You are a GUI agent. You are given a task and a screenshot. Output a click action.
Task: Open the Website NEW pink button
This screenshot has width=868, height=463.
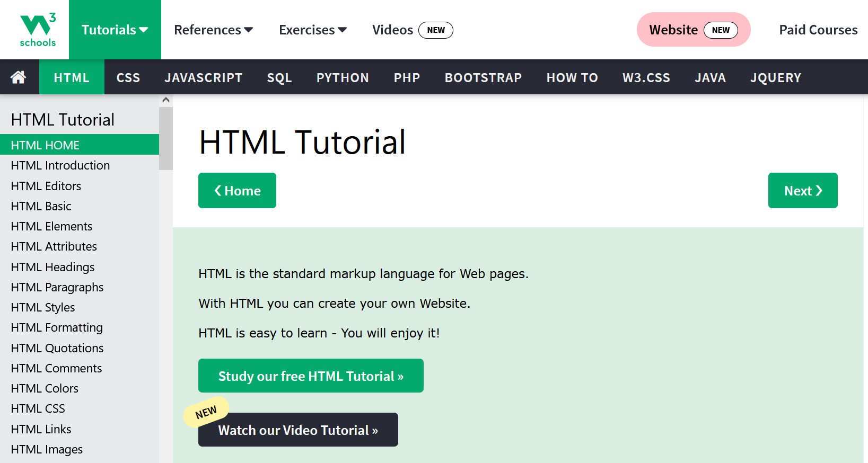coord(693,30)
